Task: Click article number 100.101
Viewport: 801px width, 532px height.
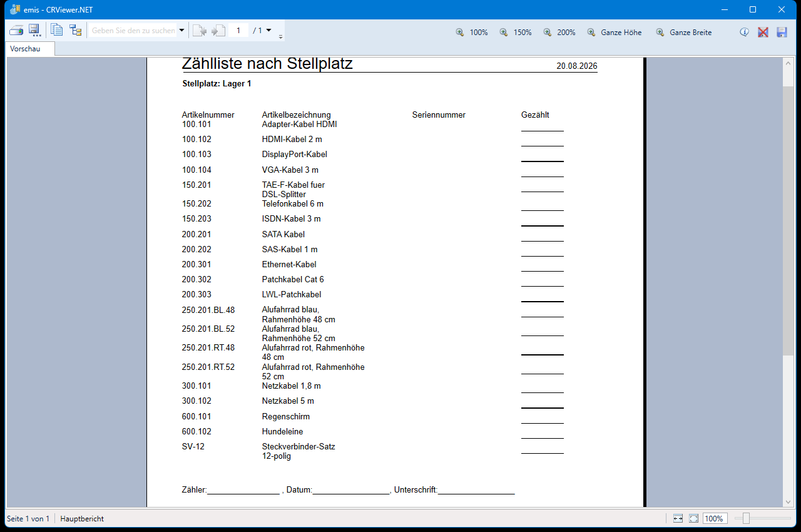Action: tap(196, 124)
